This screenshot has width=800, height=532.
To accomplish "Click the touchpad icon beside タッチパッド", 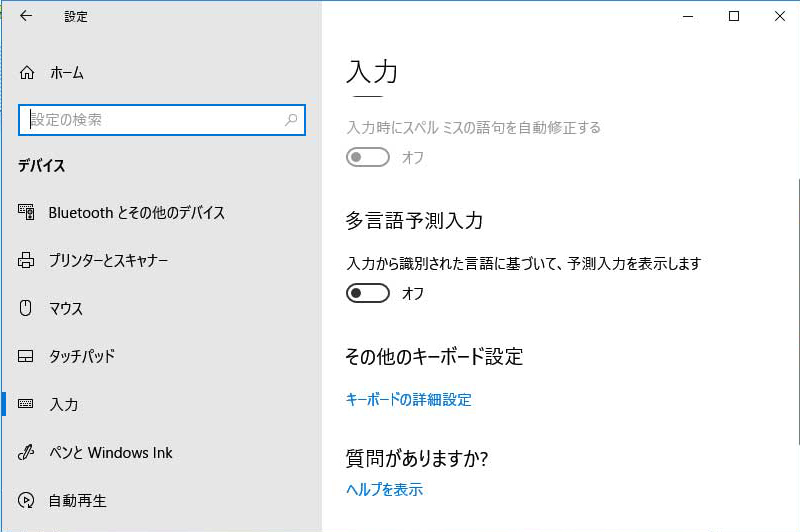I will [27, 357].
